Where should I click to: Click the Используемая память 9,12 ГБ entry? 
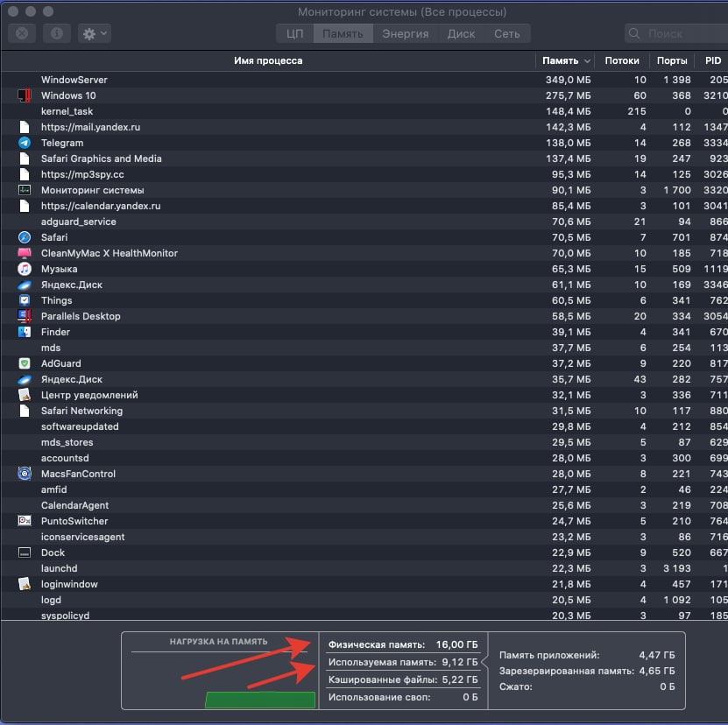(x=403, y=662)
